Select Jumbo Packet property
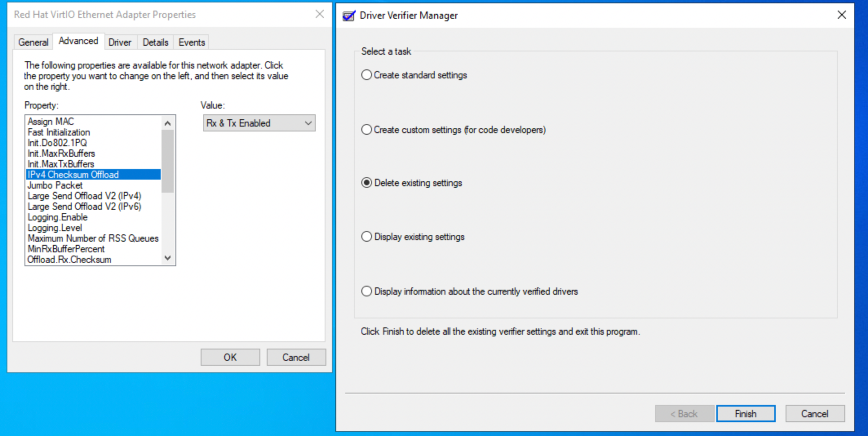This screenshot has width=868, height=436. (x=93, y=185)
